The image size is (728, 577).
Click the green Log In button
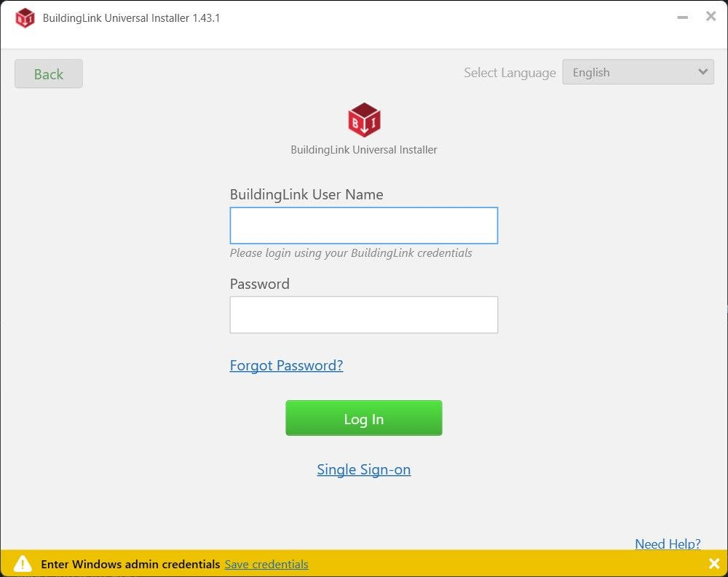[364, 418]
